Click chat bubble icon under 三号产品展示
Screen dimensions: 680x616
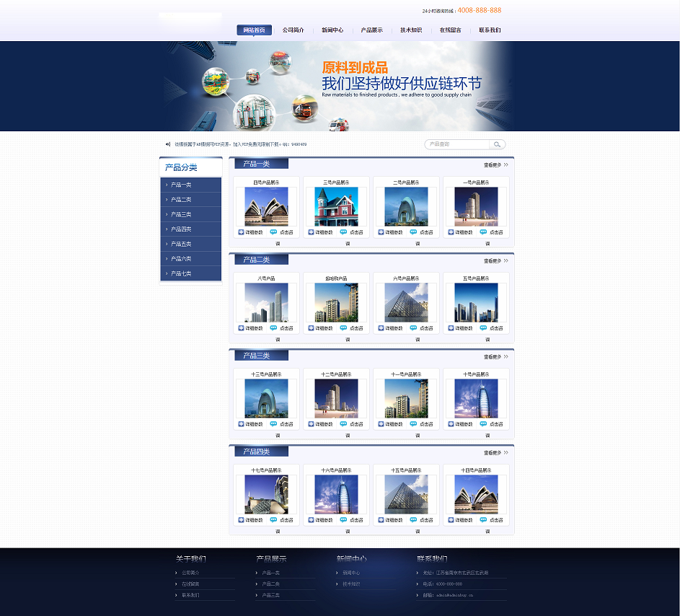click(x=343, y=232)
